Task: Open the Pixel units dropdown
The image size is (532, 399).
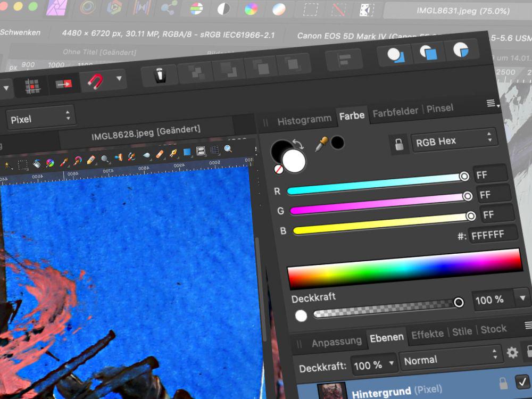Action: [x=39, y=118]
